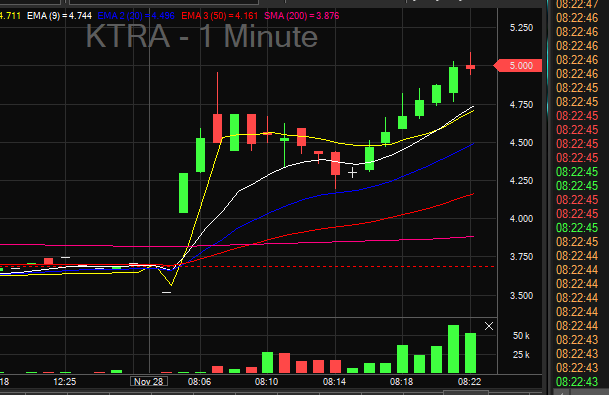Click the 08:18 time axis label

point(402,382)
